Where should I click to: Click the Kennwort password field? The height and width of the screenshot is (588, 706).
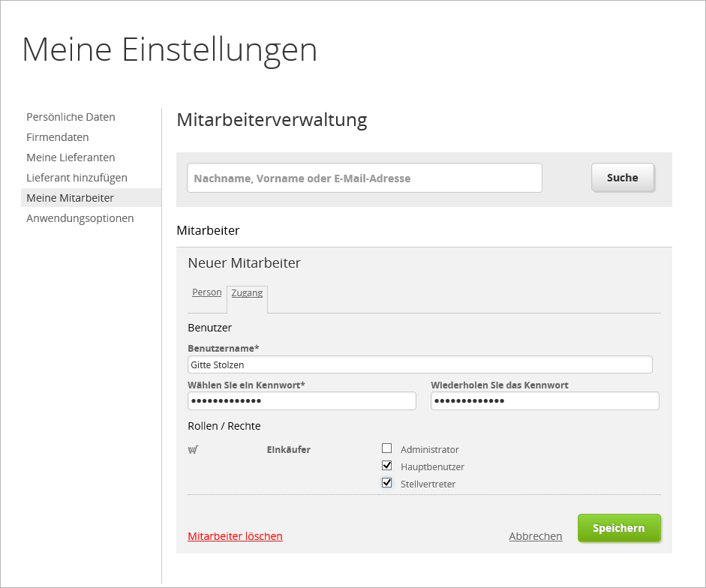[302, 401]
